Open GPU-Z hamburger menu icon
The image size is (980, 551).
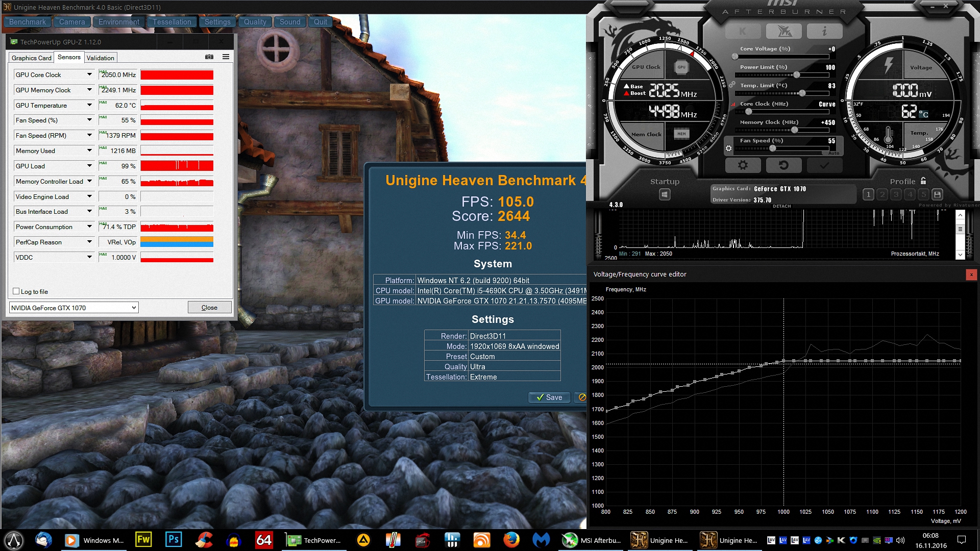(x=226, y=57)
